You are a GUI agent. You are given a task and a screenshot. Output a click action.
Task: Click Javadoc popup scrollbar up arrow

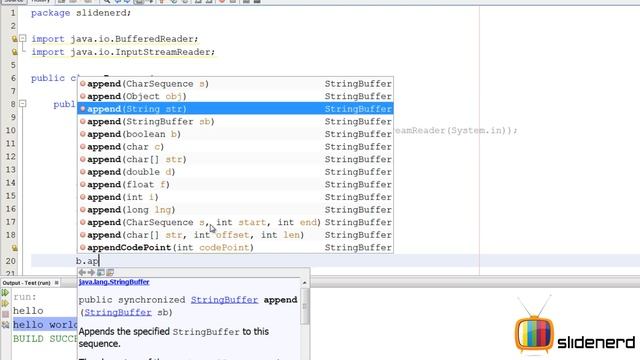tap(304, 283)
